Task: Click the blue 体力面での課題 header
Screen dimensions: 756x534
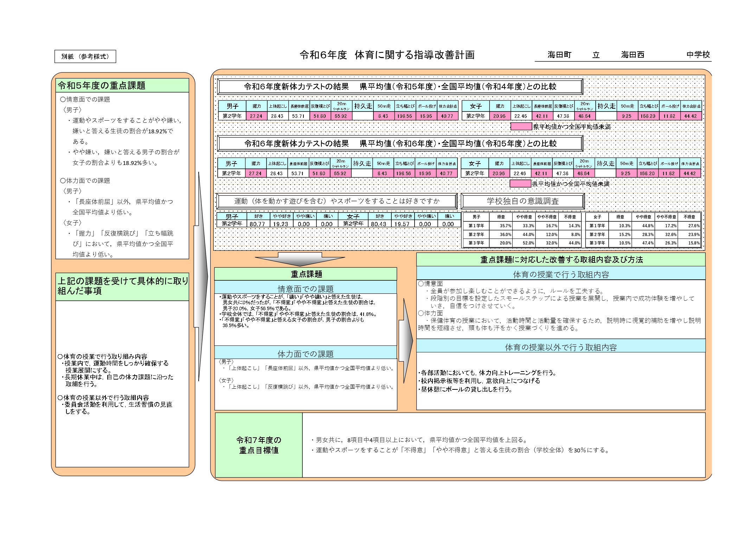Action: 306,353
